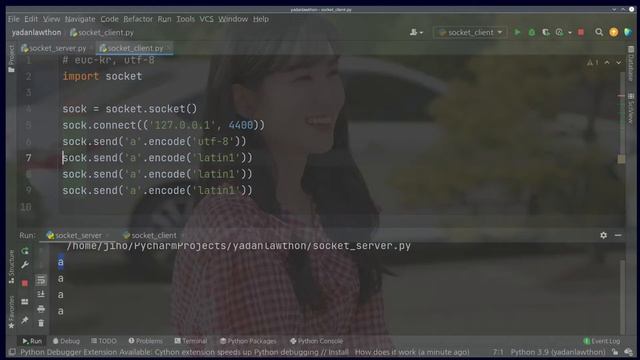The height and width of the screenshot is (360, 640).
Task: Click the warnings indicator in editor corner
Action: (x=593, y=62)
